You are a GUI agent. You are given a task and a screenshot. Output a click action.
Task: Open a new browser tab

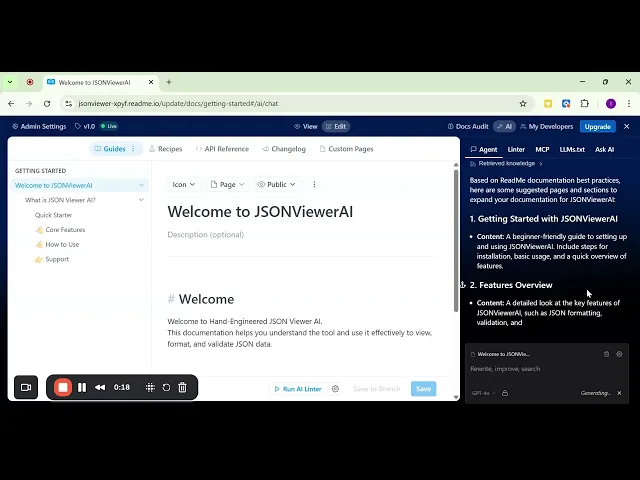tap(169, 82)
